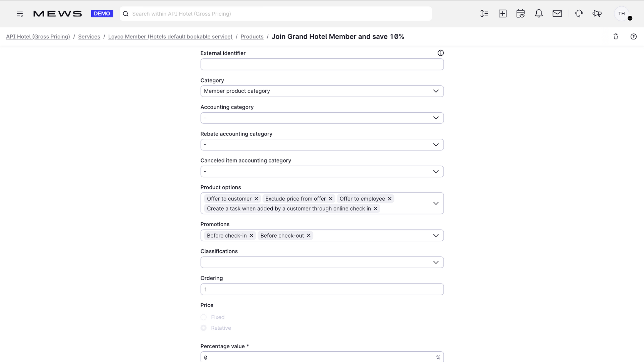Open the Category dropdown
This screenshot has width=644, height=362.
(322, 91)
